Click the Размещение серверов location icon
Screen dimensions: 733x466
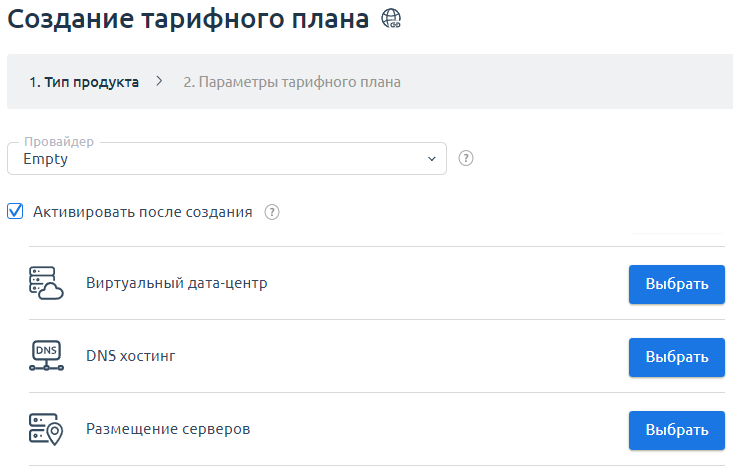point(46,430)
